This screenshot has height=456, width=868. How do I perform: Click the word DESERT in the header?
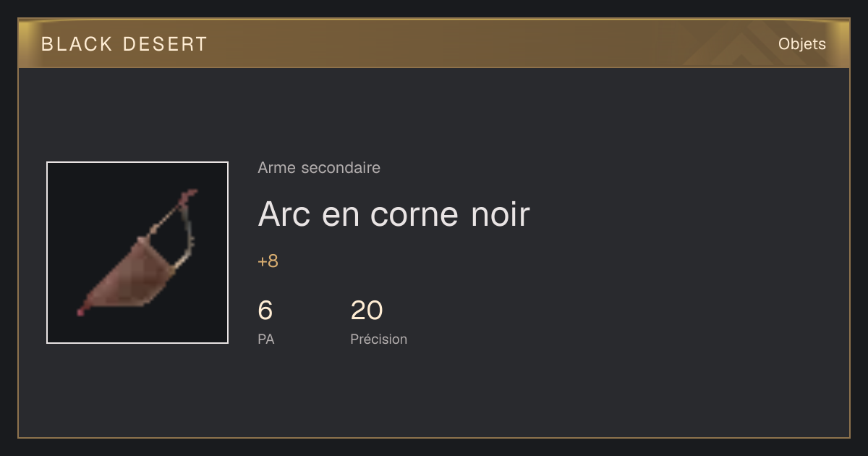(165, 44)
